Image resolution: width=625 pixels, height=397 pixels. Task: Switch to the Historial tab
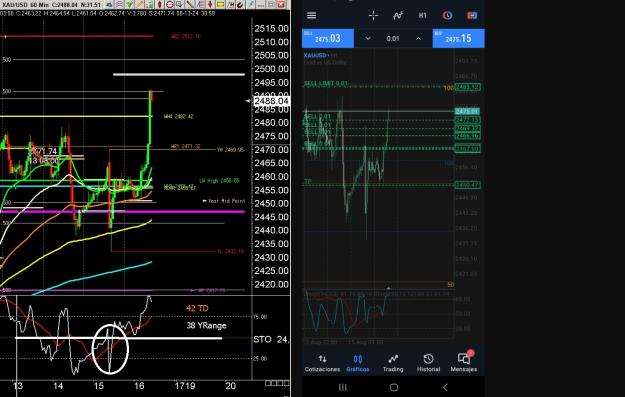click(428, 363)
